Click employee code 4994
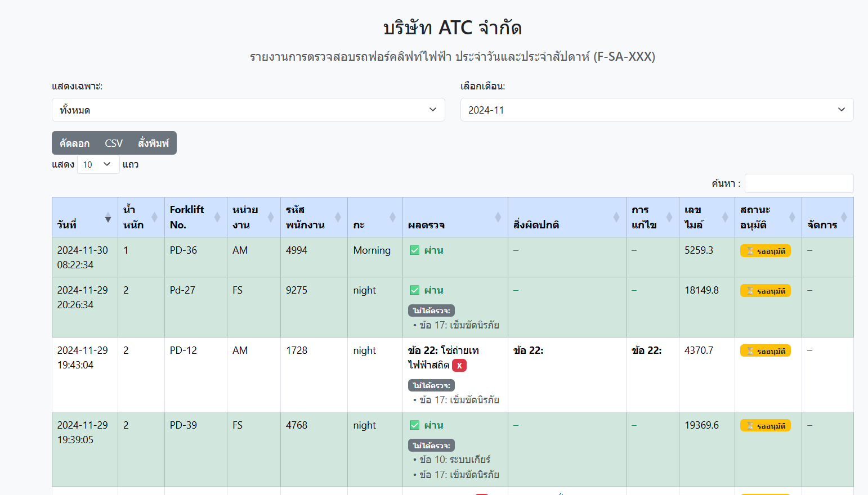Viewport: 868px width, 495px height. point(297,250)
